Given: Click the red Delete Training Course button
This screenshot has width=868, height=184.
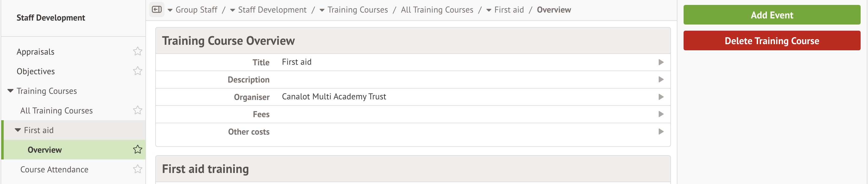Looking at the screenshot, I should click(771, 41).
